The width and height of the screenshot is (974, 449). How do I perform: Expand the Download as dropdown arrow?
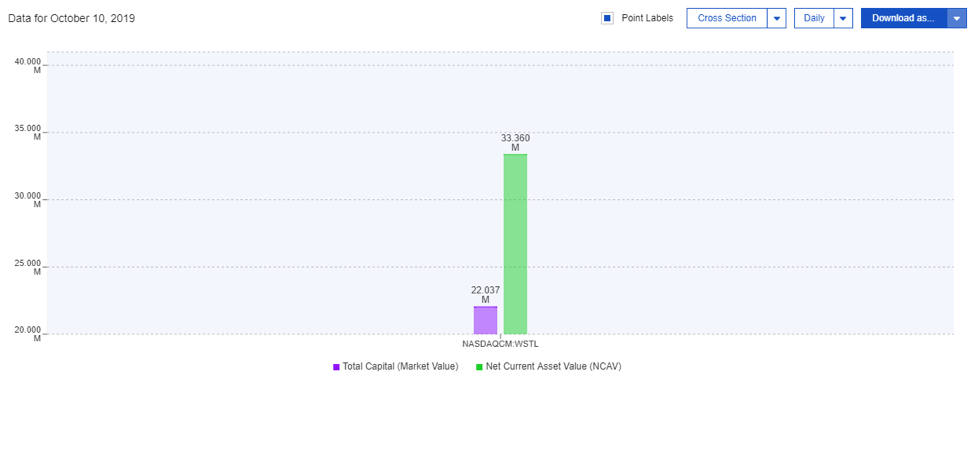click(957, 18)
